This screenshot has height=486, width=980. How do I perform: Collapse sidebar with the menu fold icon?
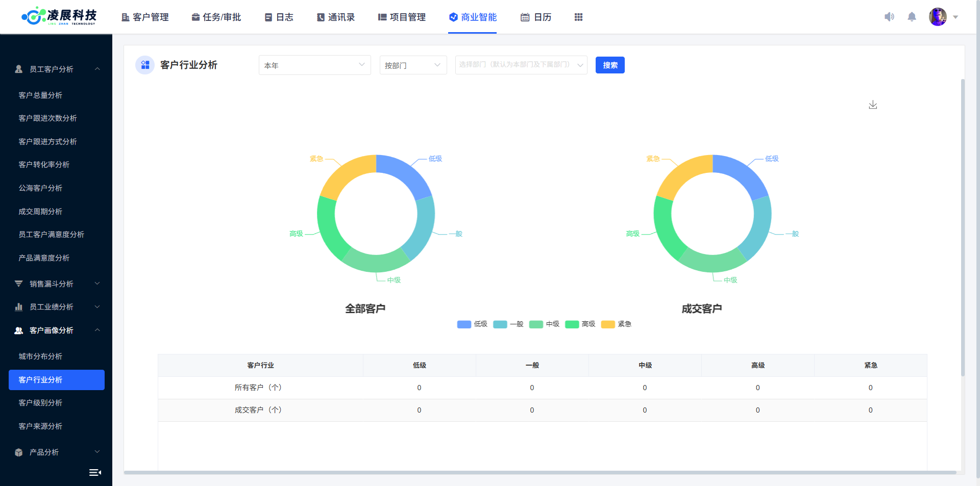pyautogui.click(x=95, y=472)
